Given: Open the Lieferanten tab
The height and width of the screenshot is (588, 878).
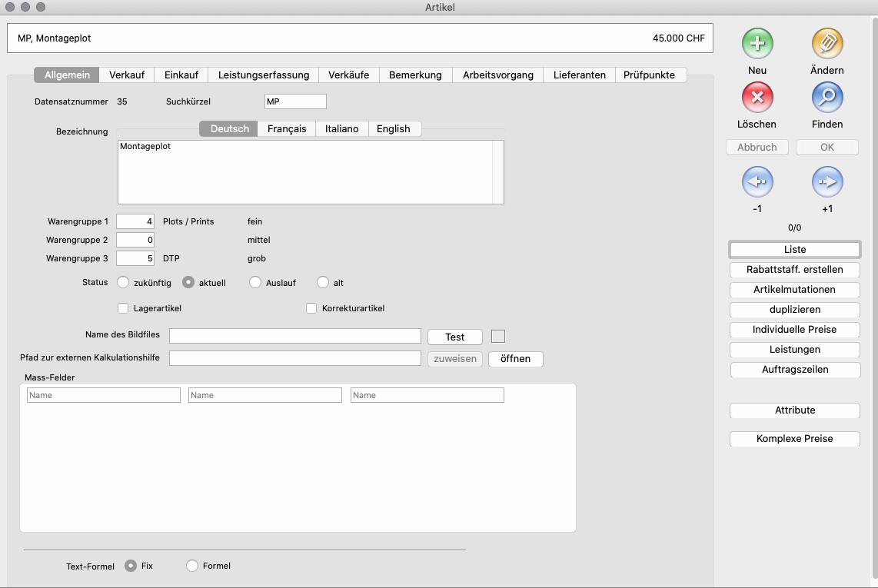Looking at the screenshot, I should [x=579, y=75].
